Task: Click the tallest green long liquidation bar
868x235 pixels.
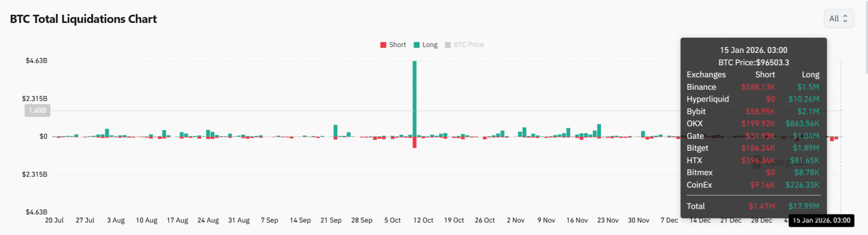Action: click(415, 97)
